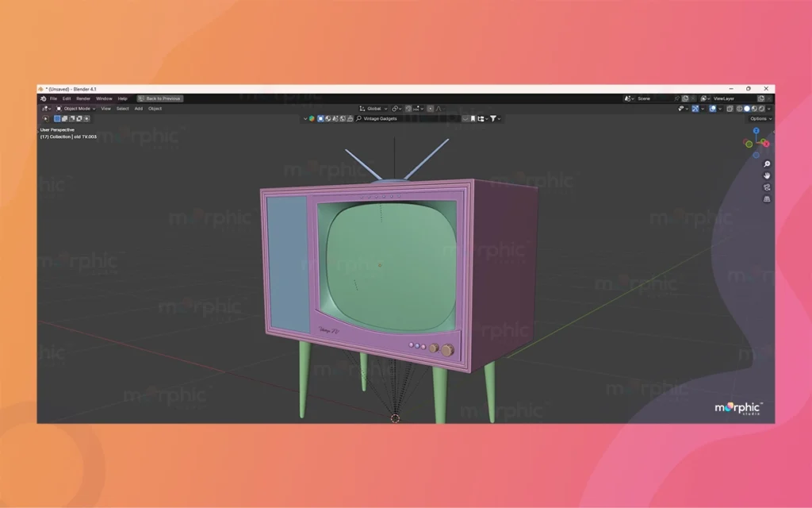Viewport: 812px width, 508px height.
Task: Open the Blender logo app menu
Action: click(44, 98)
